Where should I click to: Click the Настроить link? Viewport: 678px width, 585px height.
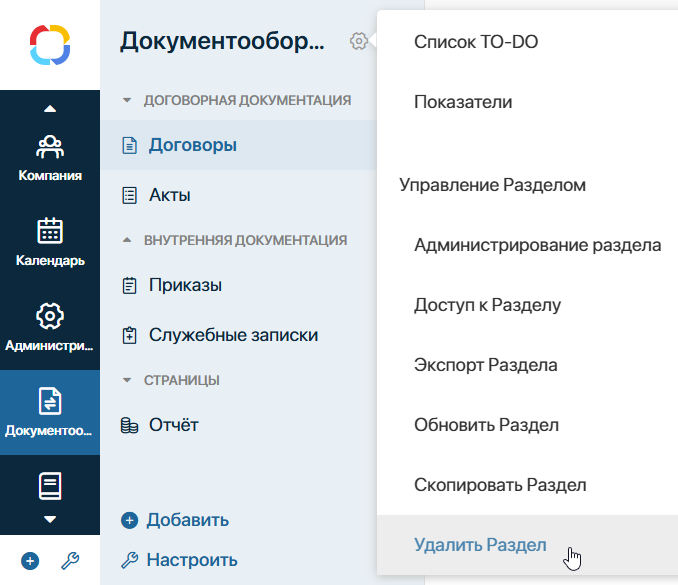pos(192,560)
